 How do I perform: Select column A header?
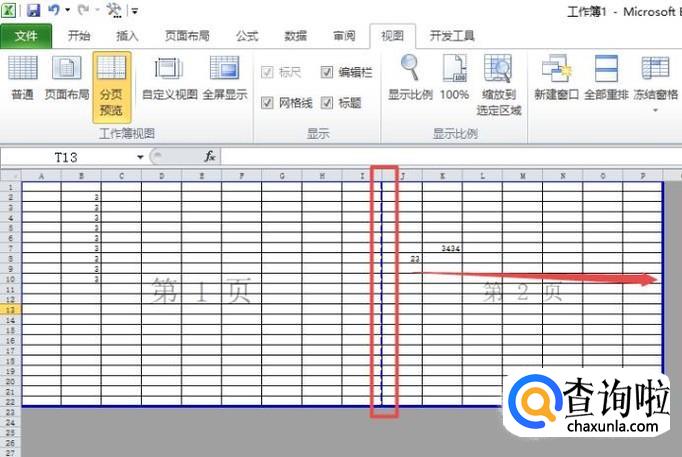41,176
